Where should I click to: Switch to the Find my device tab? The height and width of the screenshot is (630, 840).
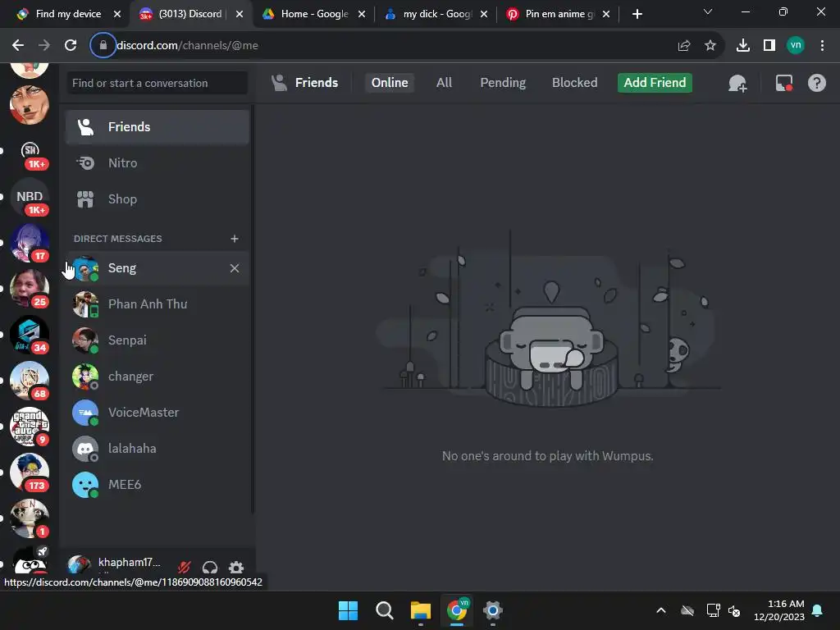pos(68,14)
